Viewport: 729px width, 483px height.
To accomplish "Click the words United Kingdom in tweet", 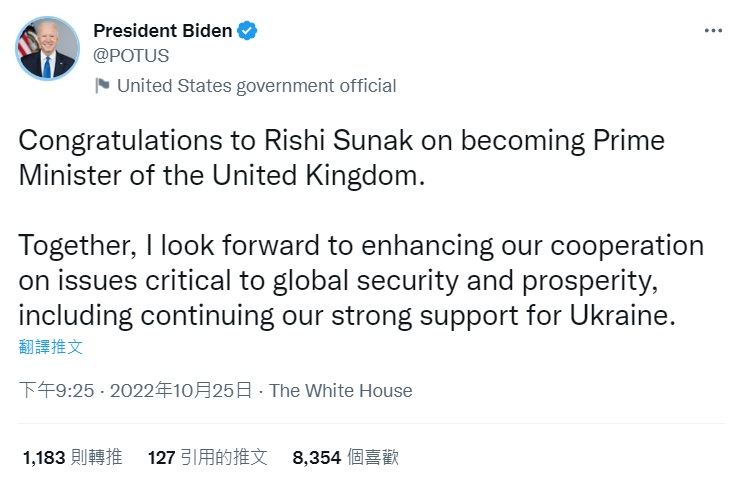I will [337, 175].
